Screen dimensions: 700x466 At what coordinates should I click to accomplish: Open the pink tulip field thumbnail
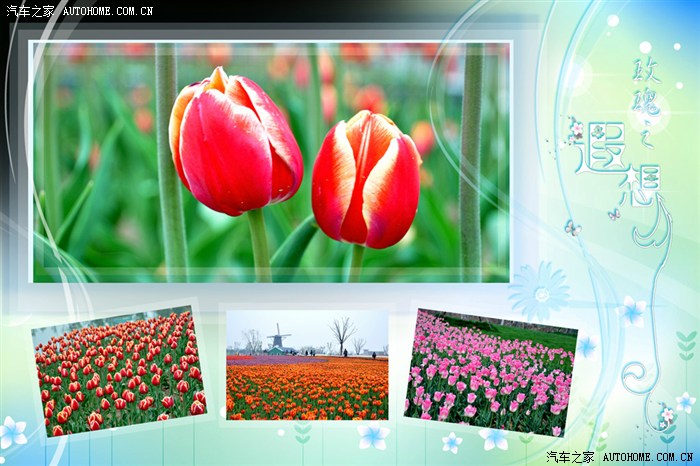click(490, 372)
